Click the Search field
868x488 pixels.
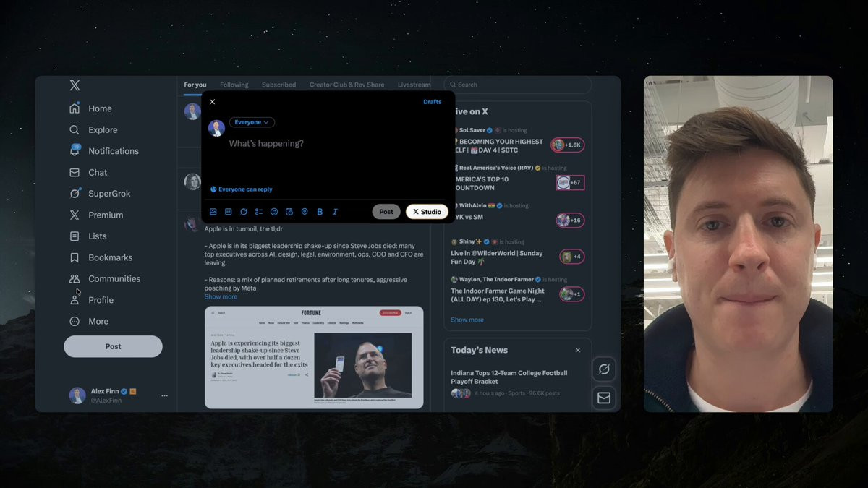click(517, 85)
